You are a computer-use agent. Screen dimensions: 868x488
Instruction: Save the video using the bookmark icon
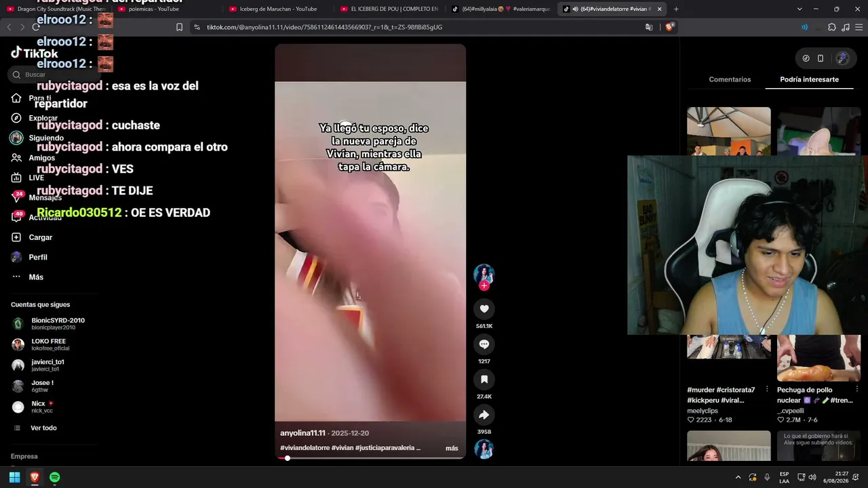pyautogui.click(x=484, y=380)
